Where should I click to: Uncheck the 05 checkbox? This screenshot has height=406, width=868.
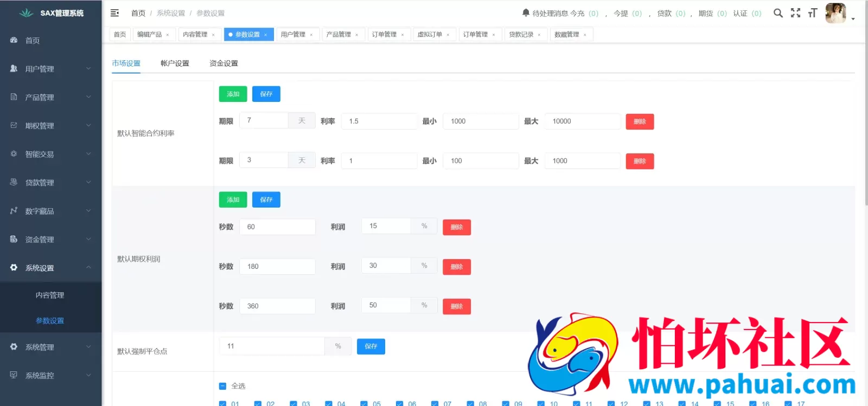(x=364, y=404)
